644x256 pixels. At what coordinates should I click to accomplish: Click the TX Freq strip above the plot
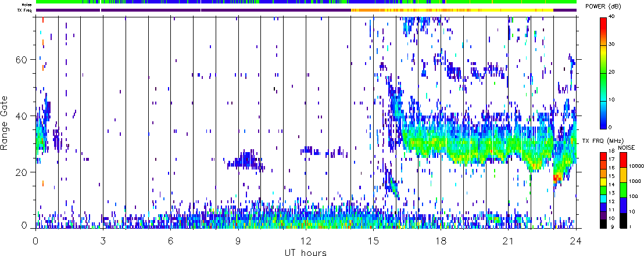[306, 10]
